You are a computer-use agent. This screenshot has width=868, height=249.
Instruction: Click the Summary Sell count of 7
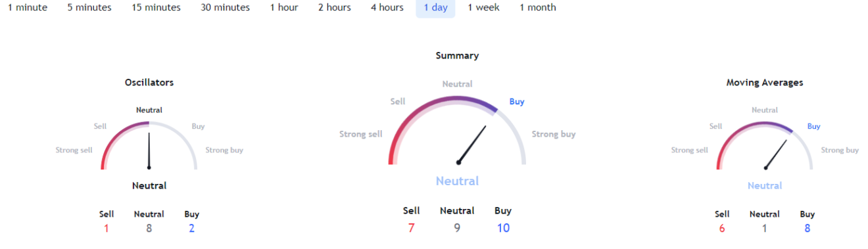coord(412,229)
